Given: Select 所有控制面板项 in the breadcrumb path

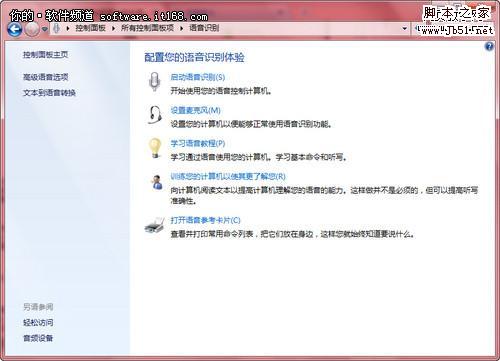Looking at the screenshot, I should point(147,28).
